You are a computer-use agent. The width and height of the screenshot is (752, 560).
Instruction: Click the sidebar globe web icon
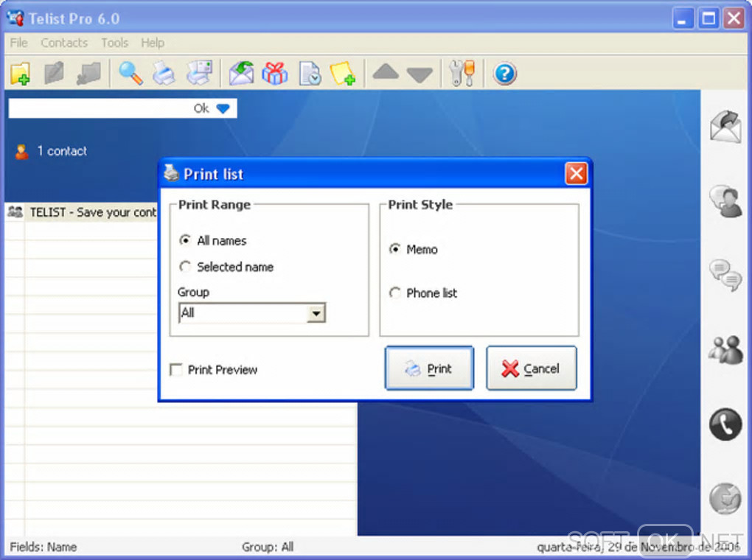click(x=725, y=498)
